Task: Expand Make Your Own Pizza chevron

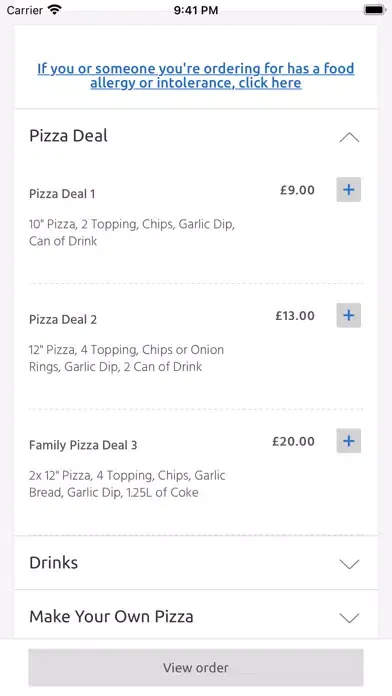Action: [x=349, y=617]
